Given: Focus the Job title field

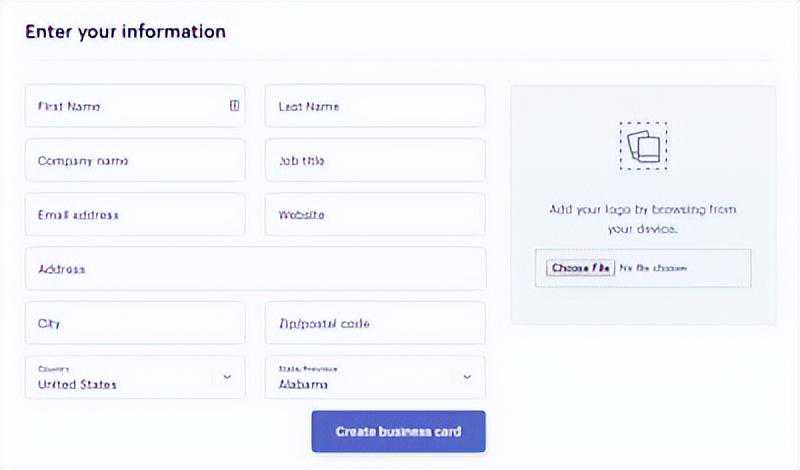Looking at the screenshot, I should tap(375, 160).
